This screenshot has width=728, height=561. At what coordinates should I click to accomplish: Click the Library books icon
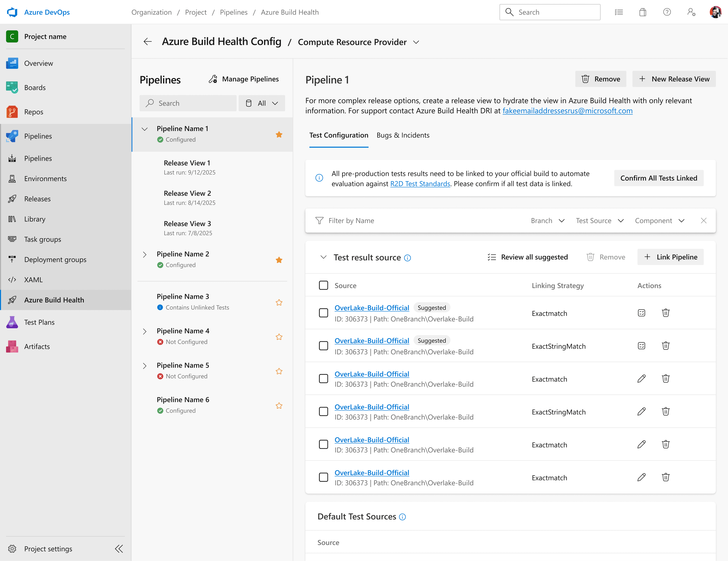click(x=12, y=219)
